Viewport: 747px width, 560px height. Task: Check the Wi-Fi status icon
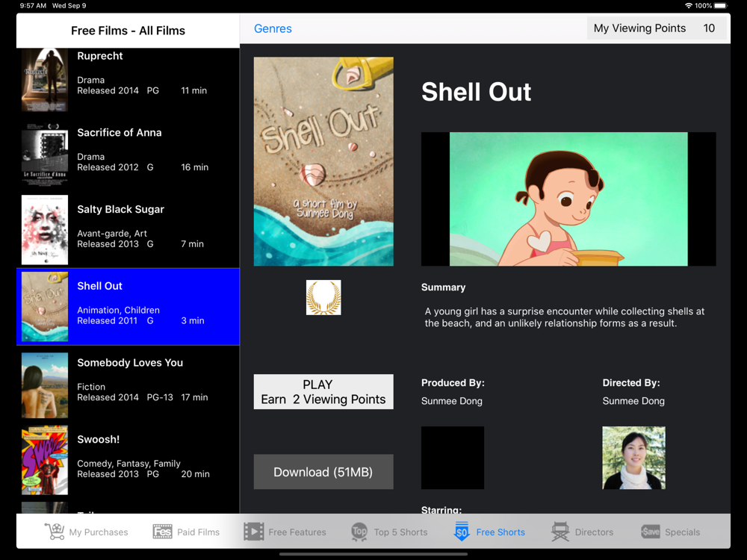tap(689, 6)
